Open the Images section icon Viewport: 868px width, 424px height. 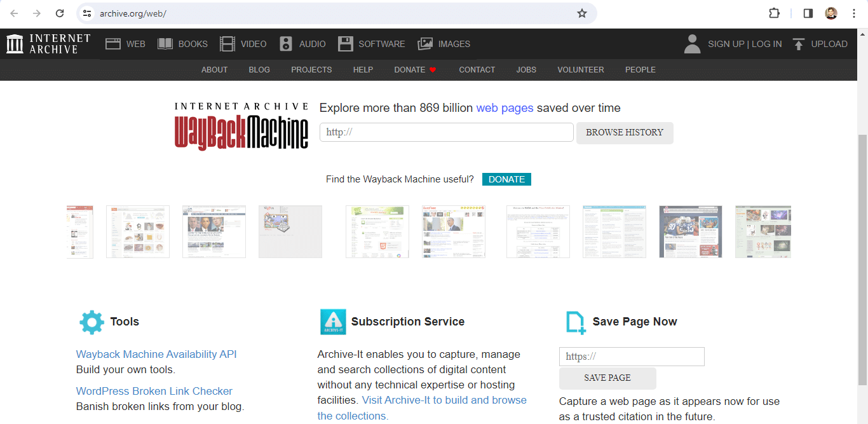[x=425, y=44]
